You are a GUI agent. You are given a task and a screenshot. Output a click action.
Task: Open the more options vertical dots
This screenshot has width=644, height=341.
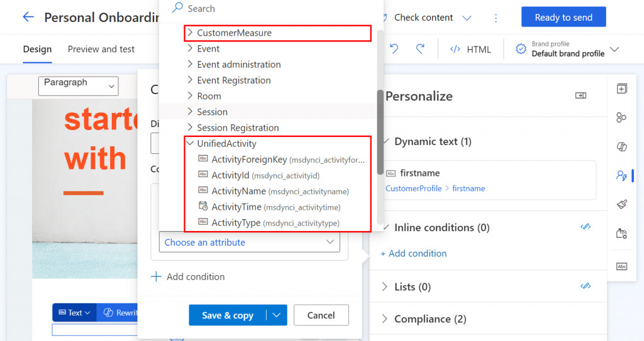[x=496, y=18]
